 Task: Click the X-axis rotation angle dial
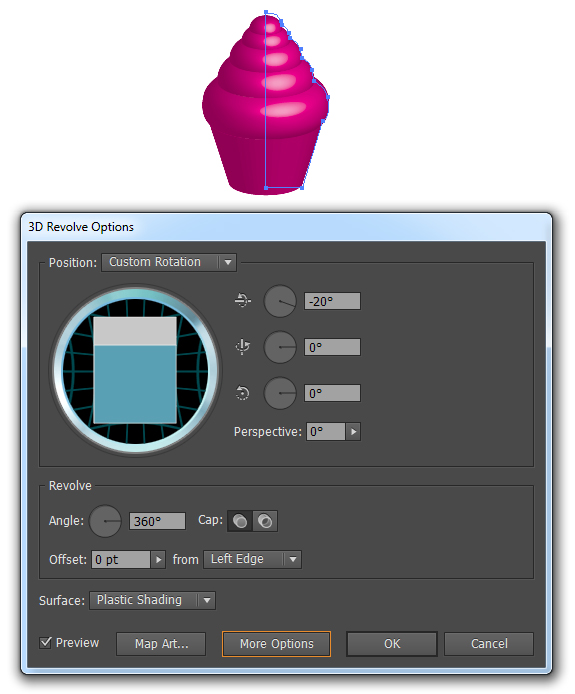click(280, 301)
